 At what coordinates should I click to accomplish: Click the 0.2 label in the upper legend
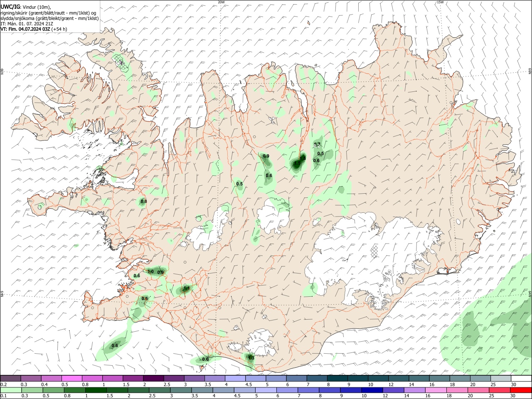pyautogui.click(x=3, y=384)
